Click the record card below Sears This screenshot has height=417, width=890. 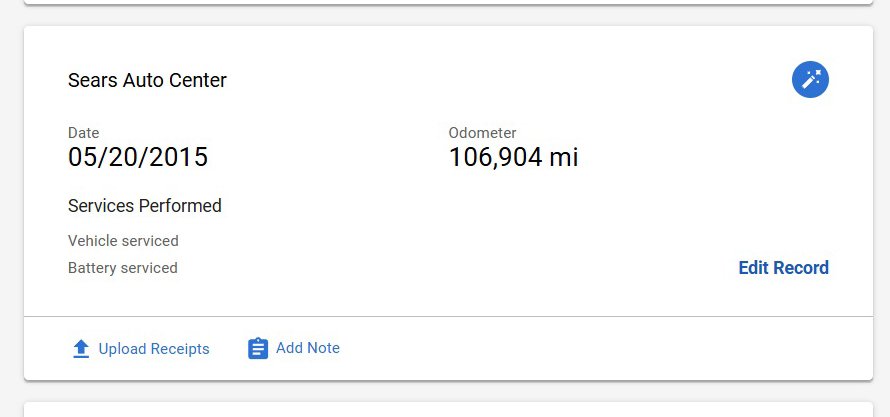coord(448,410)
